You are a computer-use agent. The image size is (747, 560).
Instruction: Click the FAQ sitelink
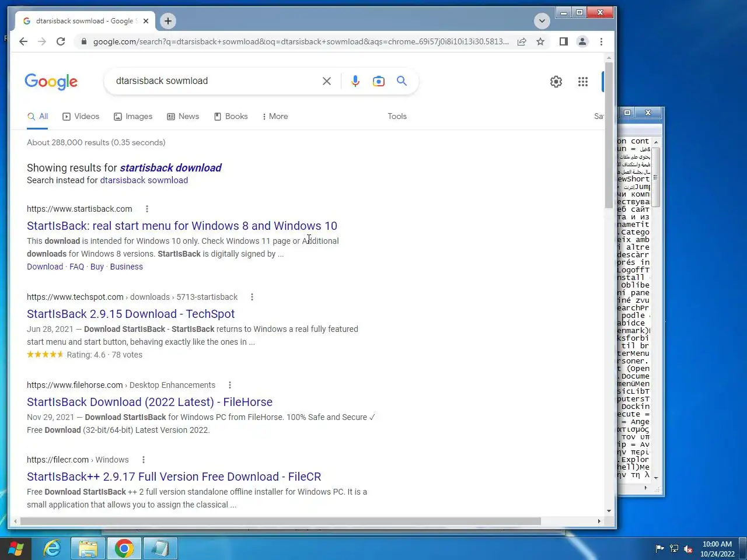(x=77, y=267)
